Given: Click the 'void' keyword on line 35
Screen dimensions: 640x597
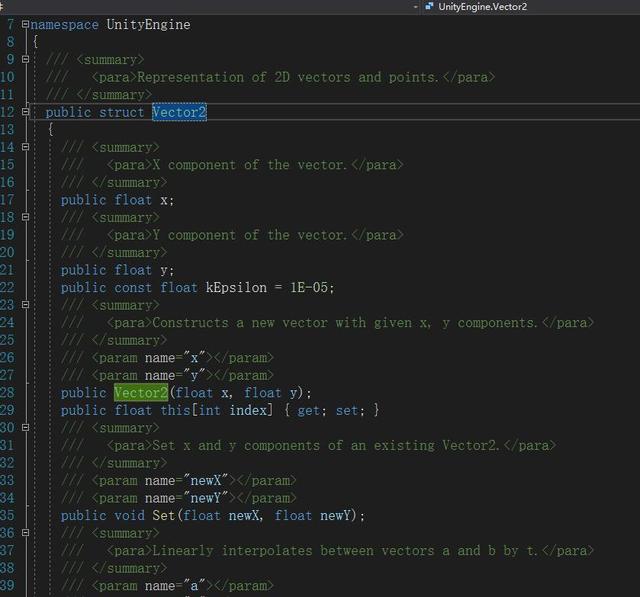Looking at the screenshot, I should (129, 515).
